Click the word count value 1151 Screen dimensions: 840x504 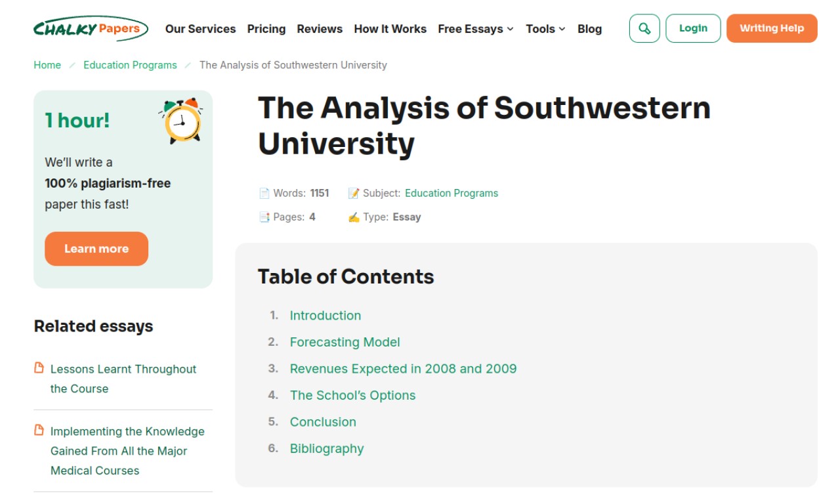coord(320,194)
